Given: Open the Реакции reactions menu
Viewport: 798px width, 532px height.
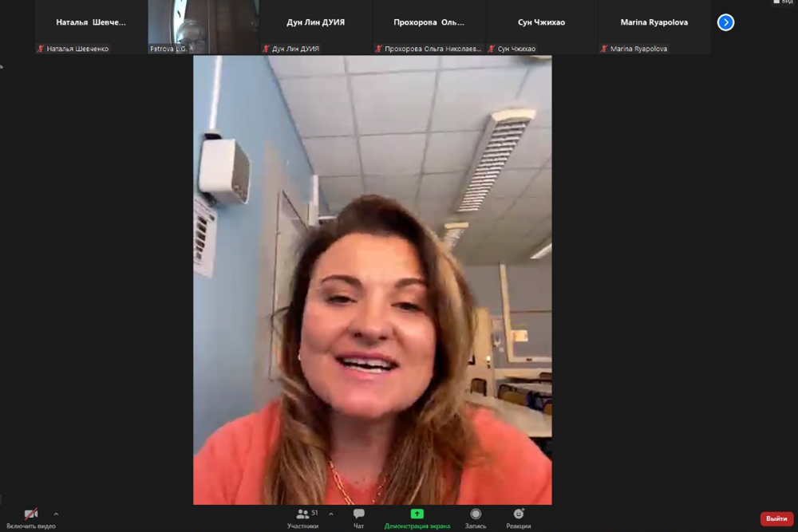Looking at the screenshot, I should click(519, 517).
